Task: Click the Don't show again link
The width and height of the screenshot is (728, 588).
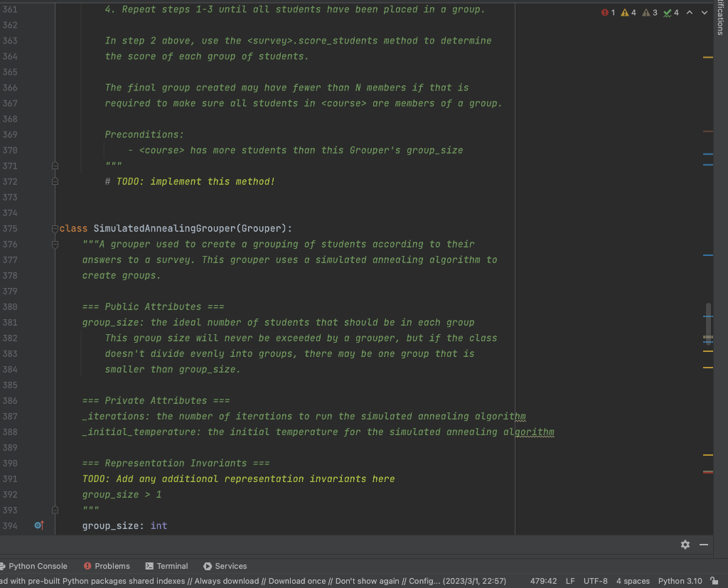Action: tap(368, 581)
